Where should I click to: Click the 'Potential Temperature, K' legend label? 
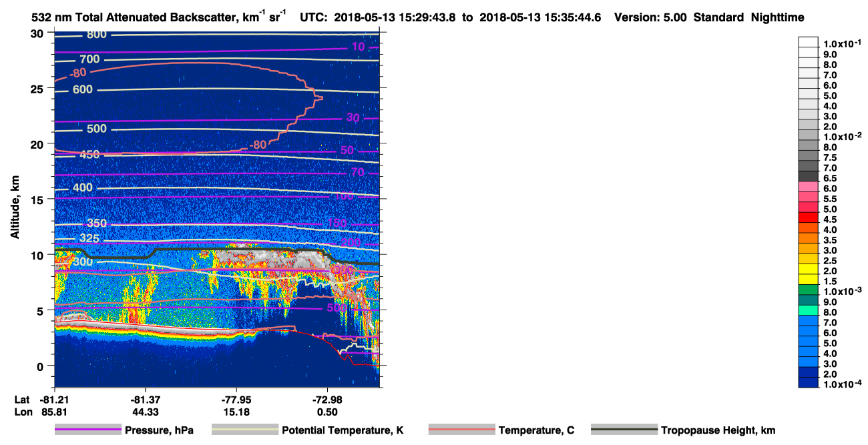(343, 430)
